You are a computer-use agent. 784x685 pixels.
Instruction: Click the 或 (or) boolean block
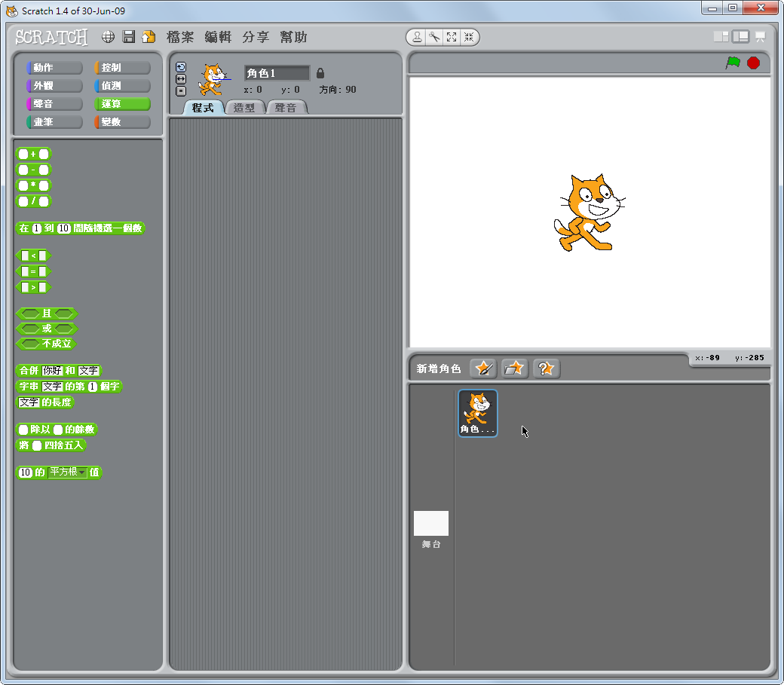pyautogui.click(x=47, y=329)
